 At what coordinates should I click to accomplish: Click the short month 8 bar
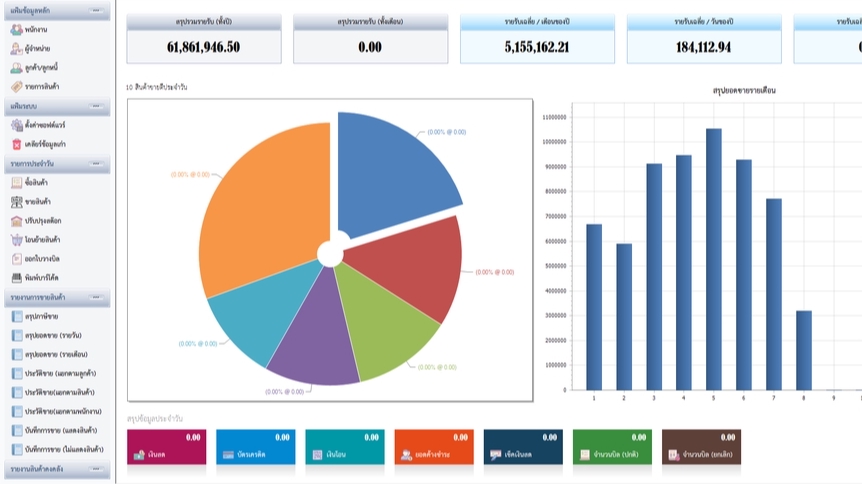(803, 350)
